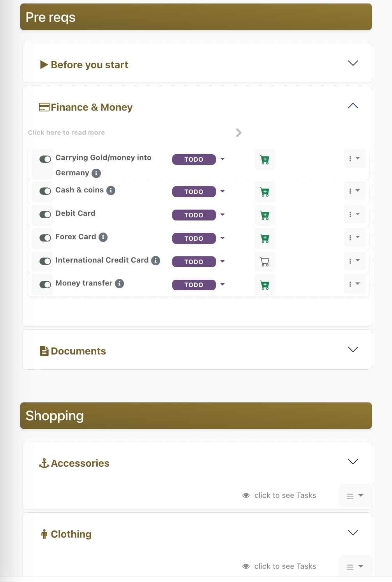Click the empty cart icon for International Credit Card
392x582 pixels.
coord(265,262)
